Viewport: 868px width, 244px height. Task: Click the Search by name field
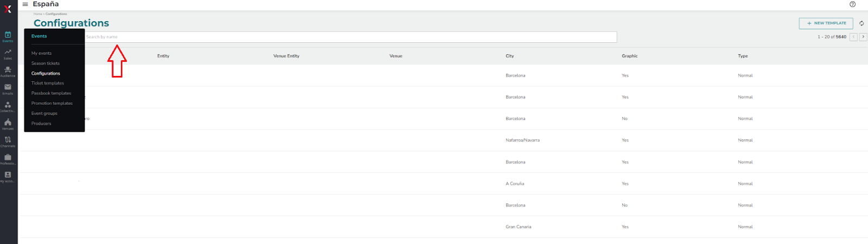click(x=350, y=37)
